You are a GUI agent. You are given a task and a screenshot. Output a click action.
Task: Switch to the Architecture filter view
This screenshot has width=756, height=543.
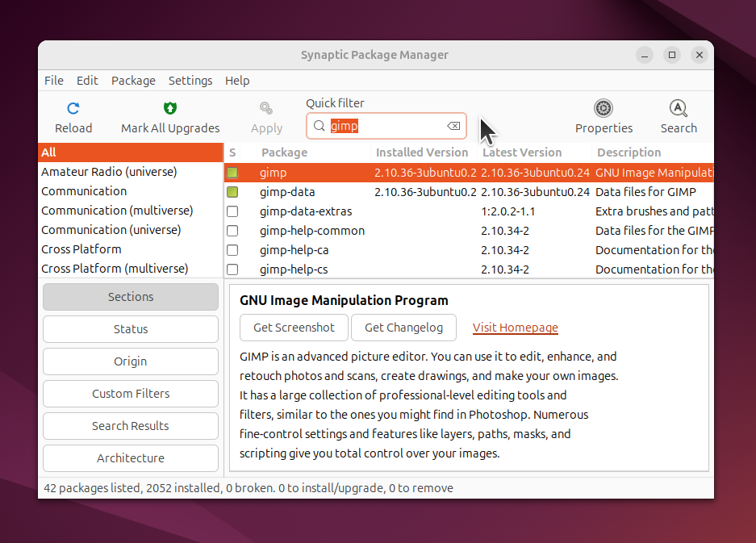[x=131, y=458]
